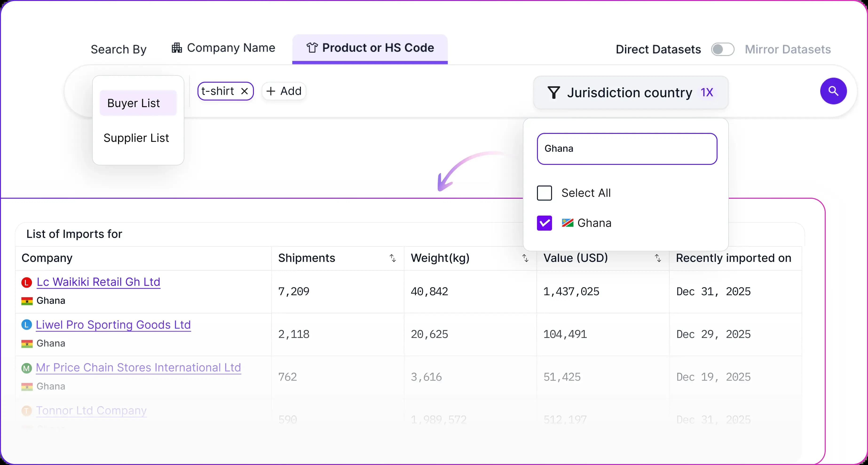This screenshot has height=465, width=868.
Task: Choose Supplier List option
Action: coord(136,138)
